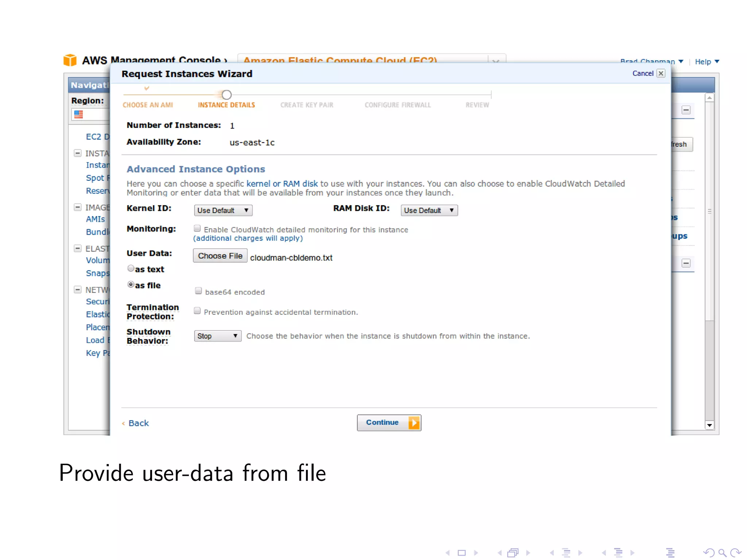The height and width of the screenshot is (560, 747).
Task: Go to next frame arrow in Beamer bar
Action: click(528, 553)
